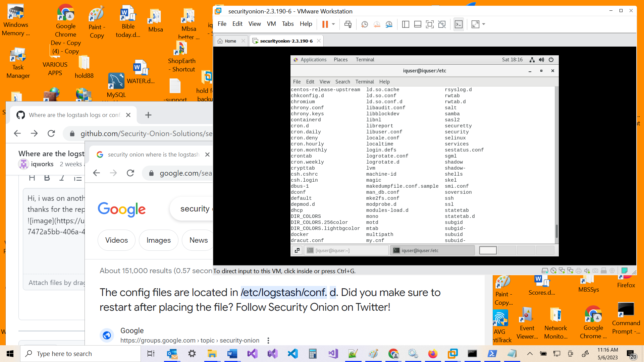Click the guest power icon
Viewport: 644px width, 362px height.
[551, 60]
